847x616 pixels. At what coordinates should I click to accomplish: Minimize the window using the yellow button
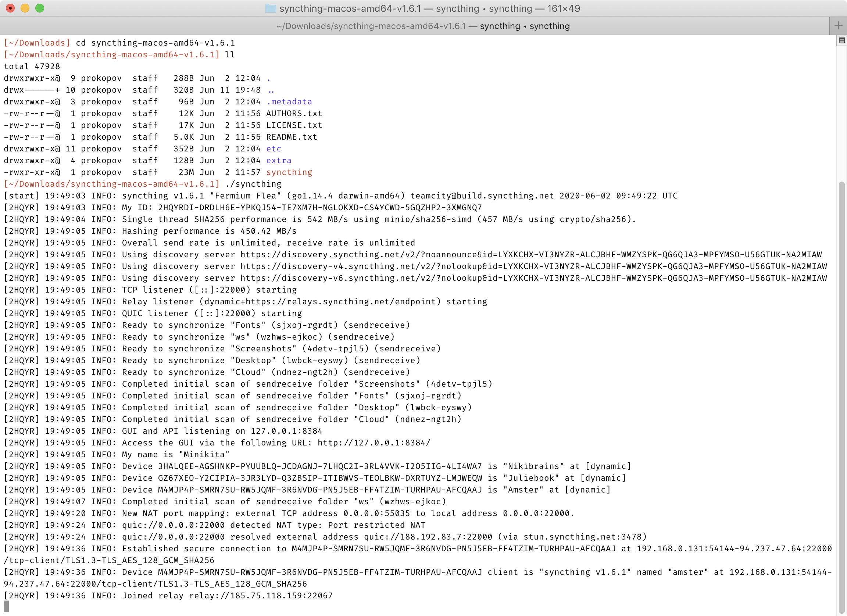[x=25, y=8]
